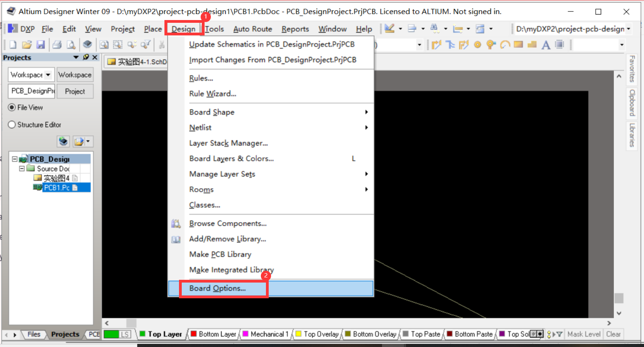Open the Devices view layers icon
The width and height of the screenshot is (644, 347).
[87, 44]
